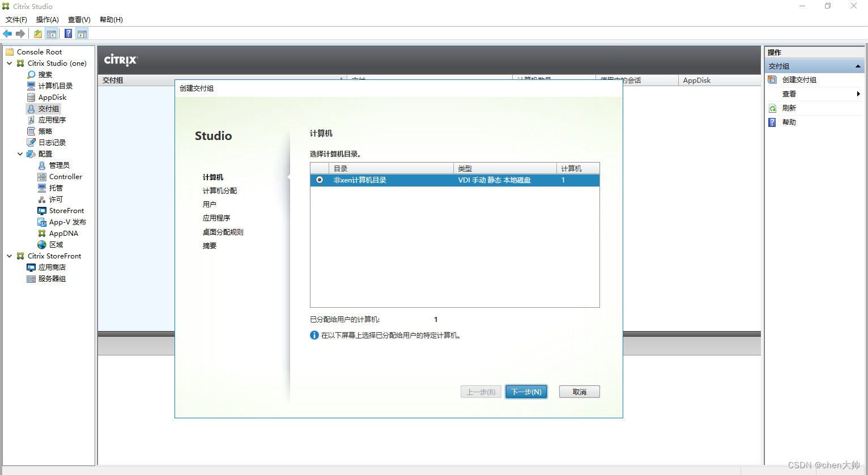Sort by the 计算机 column header in dialog
This screenshot has height=475, width=868.
578,168
